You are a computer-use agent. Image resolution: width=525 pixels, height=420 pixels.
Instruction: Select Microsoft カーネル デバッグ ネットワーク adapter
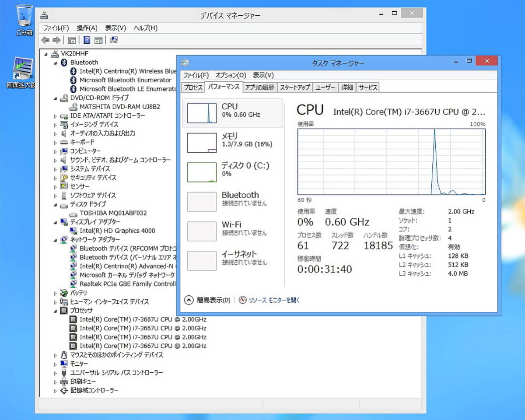coord(127,275)
